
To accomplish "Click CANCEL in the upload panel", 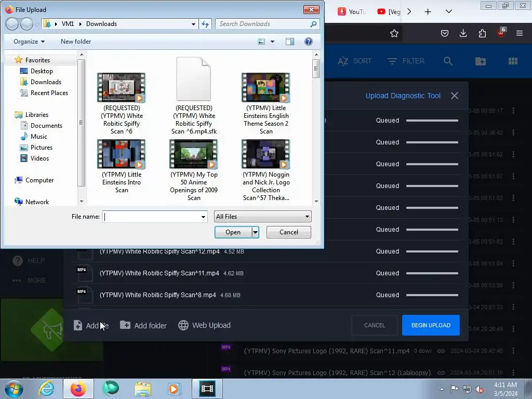I will (x=375, y=325).
